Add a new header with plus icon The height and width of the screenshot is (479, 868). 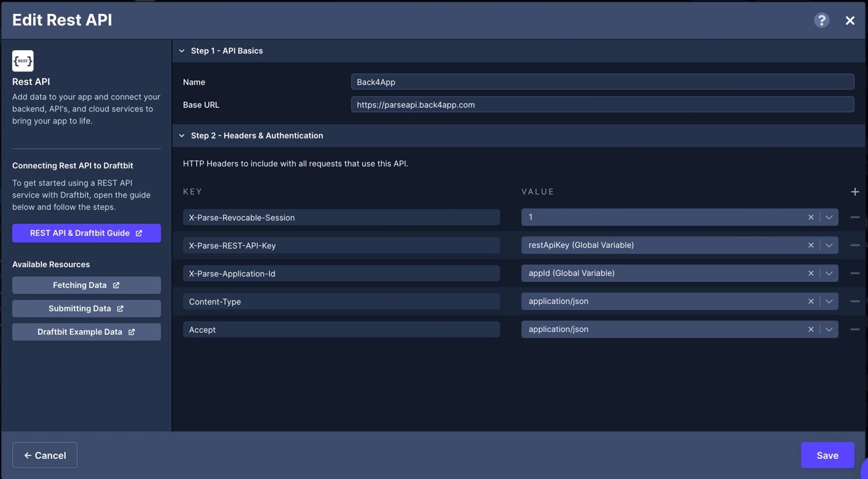tap(855, 192)
